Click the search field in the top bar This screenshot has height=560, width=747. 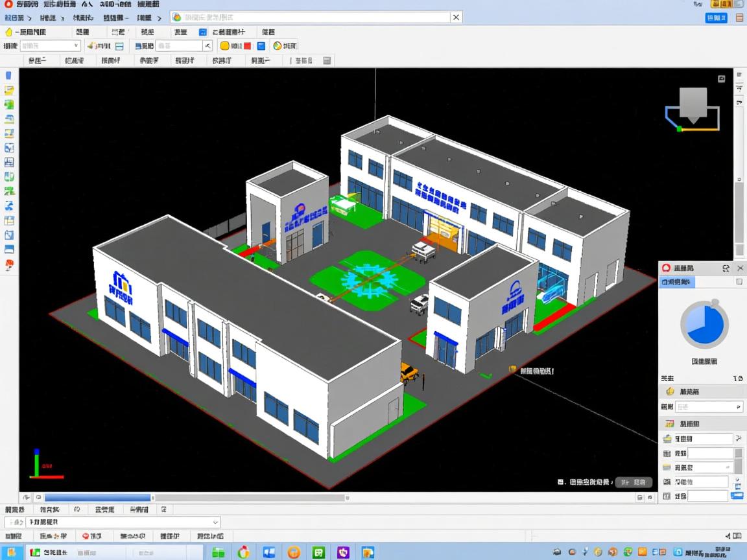pyautogui.click(x=316, y=17)
